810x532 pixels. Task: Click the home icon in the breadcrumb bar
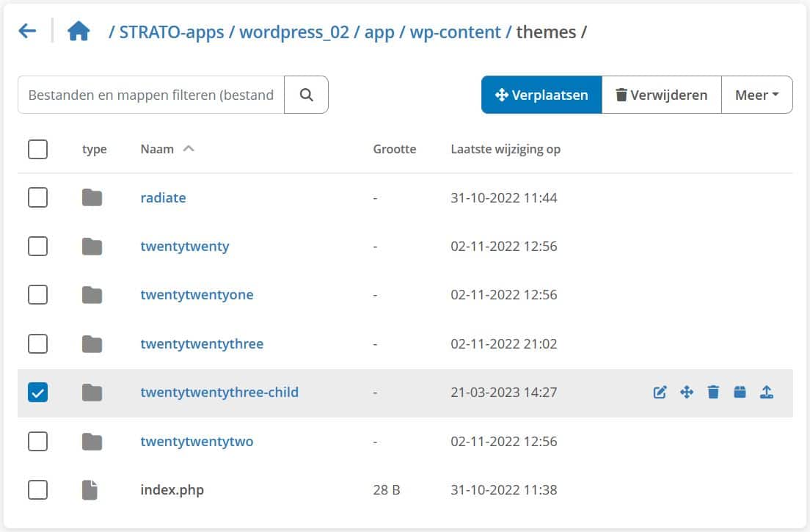click(79, 32)
